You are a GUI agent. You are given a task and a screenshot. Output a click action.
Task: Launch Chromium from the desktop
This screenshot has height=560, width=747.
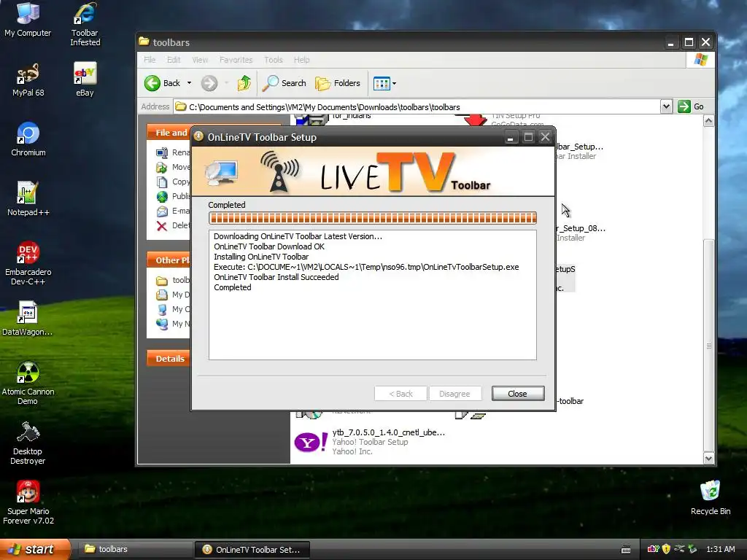coord(28,139)
